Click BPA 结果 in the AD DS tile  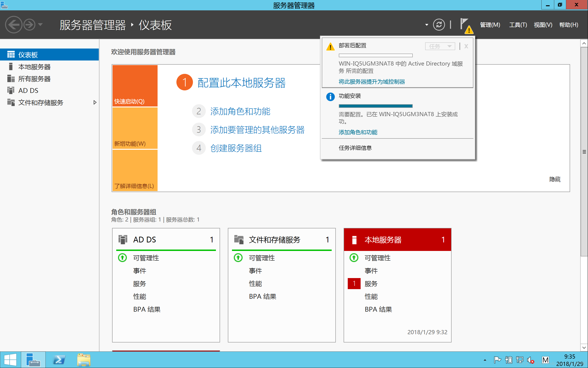147,309
